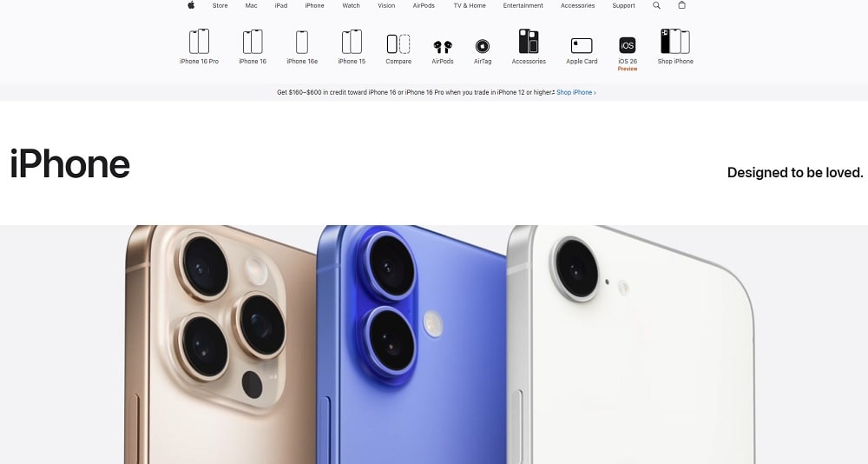Click the AirPods icon

click(443, 46)
